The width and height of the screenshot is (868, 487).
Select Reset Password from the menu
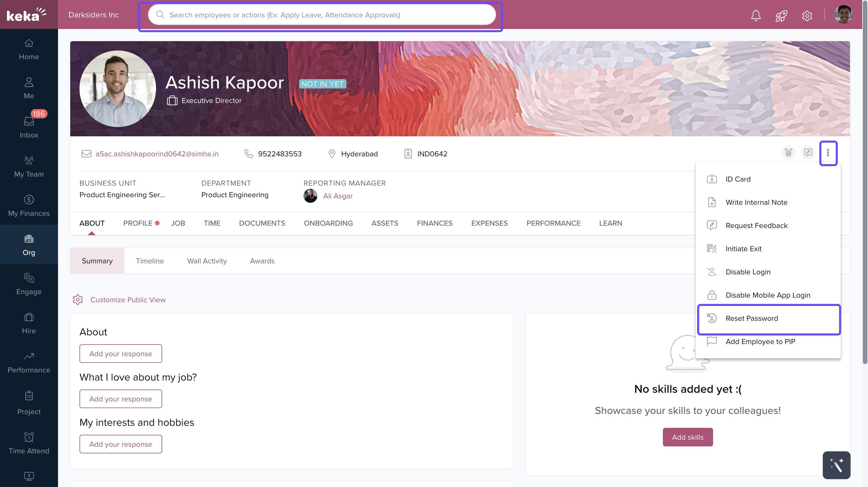point(751,318)
